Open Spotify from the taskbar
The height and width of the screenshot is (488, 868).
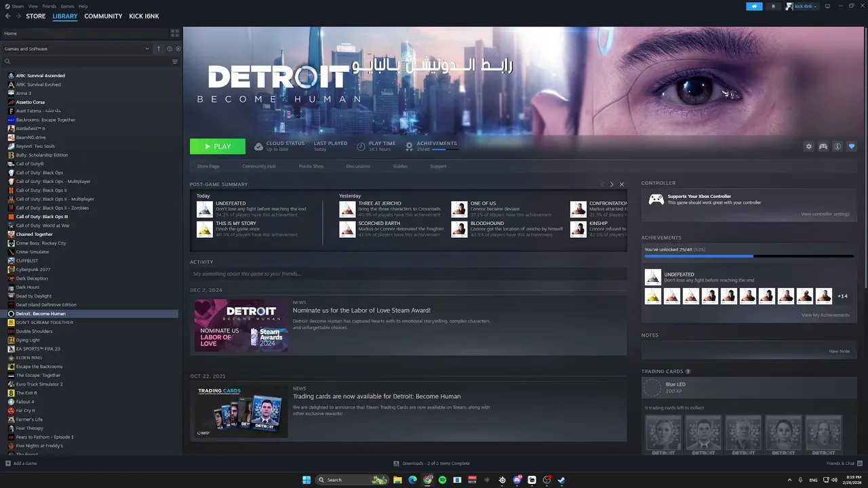pyautogui.click(x=442, y=480)
